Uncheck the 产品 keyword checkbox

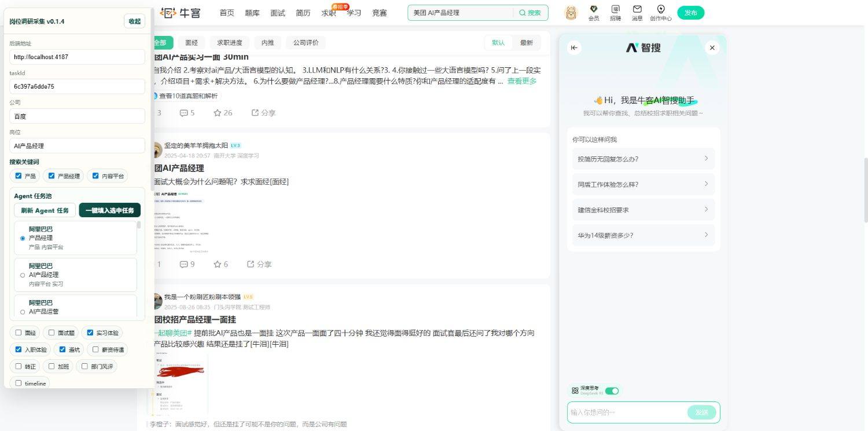(19, 176)
